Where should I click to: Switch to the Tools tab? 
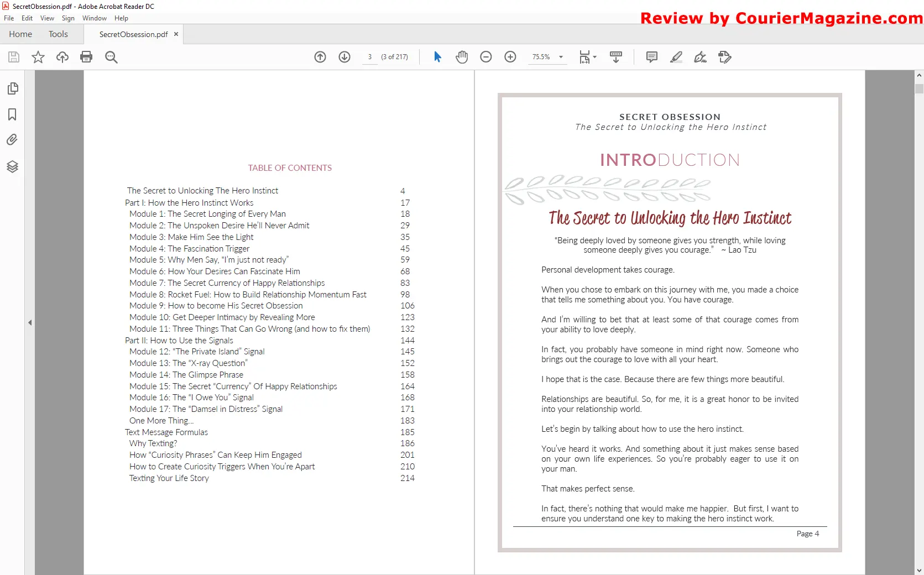point(58,34)
